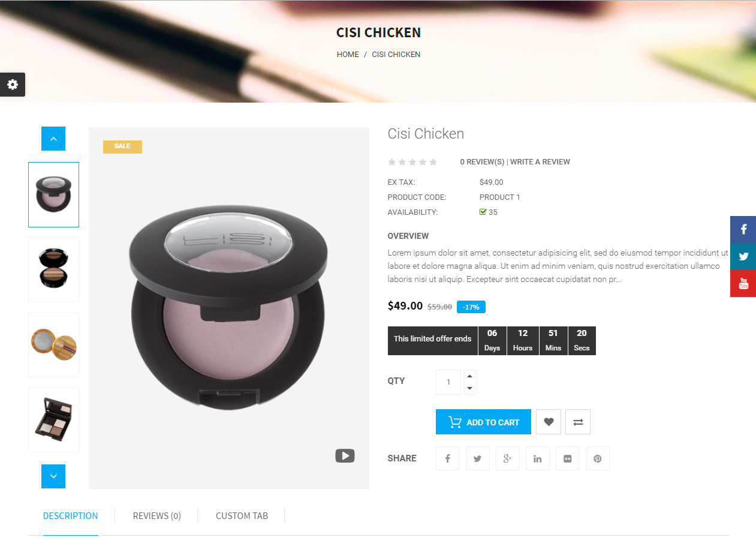
Task: Click the Add to Cart button
Action: tap(483, 422)
